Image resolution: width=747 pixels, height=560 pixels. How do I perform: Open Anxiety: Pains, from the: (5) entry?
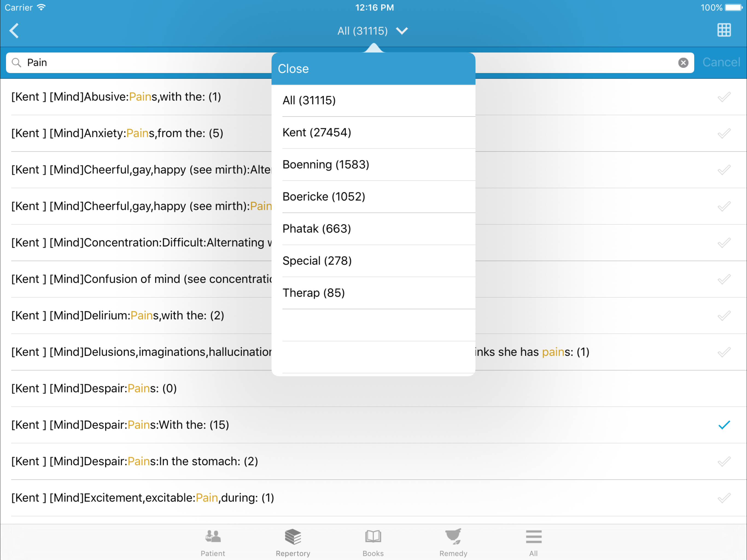[117, 133]
